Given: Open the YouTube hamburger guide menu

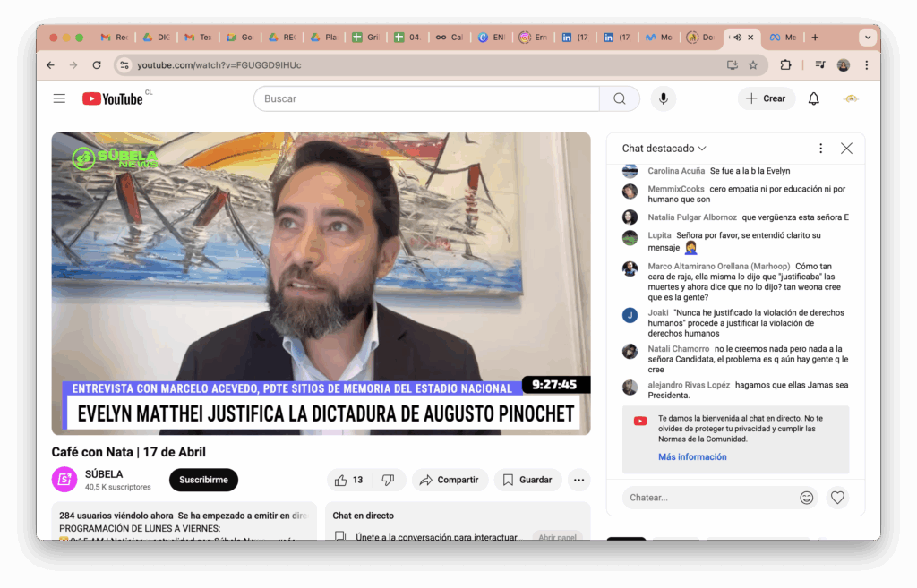Looking at the screenshot, I should [59, 98].
